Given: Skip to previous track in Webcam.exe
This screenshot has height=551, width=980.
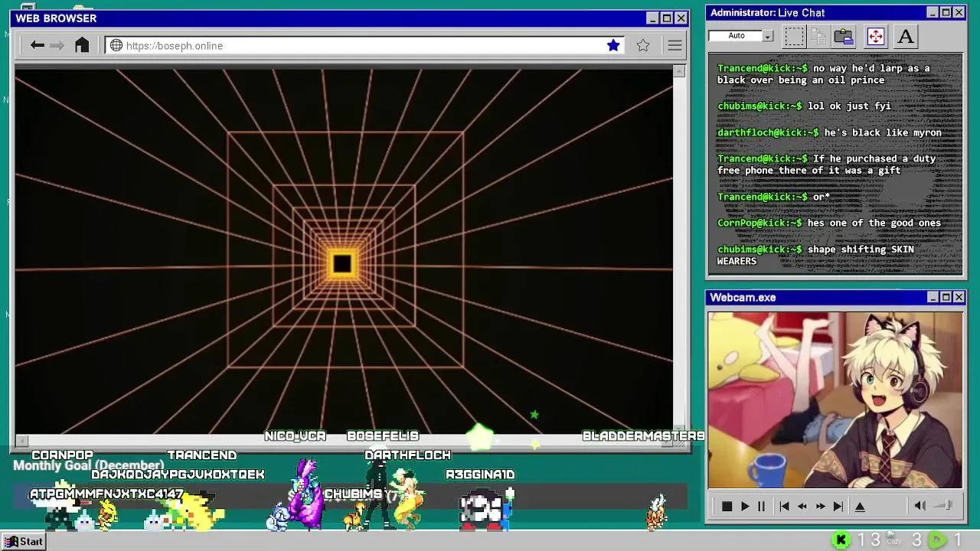Looking at the screenshot, I should coord(784,506).
